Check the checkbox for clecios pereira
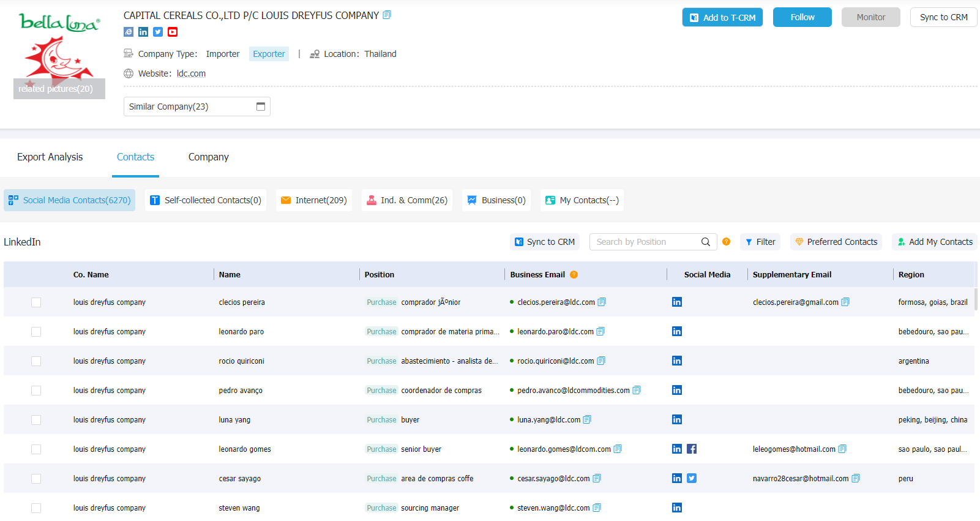This screenshot has width=980, height=521. pyautogui.click(x=36, y=302)
